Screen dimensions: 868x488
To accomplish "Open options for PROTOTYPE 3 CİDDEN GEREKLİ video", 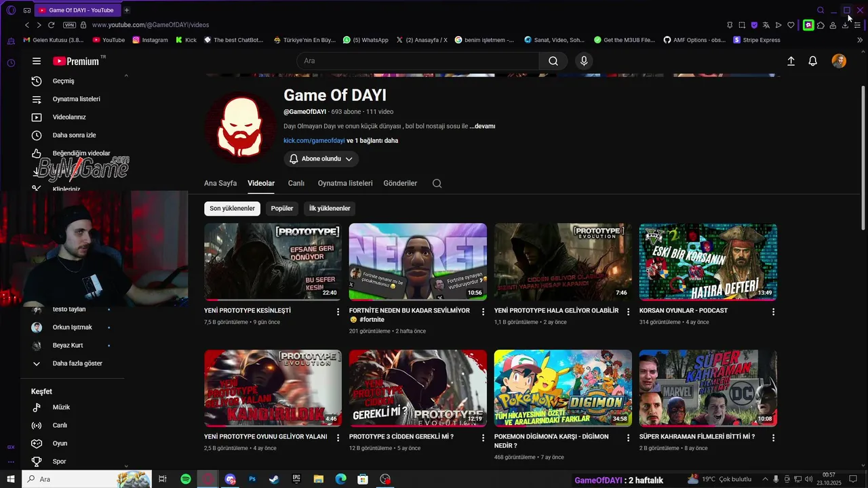I will pyautogui.click(x=484, y=438).
